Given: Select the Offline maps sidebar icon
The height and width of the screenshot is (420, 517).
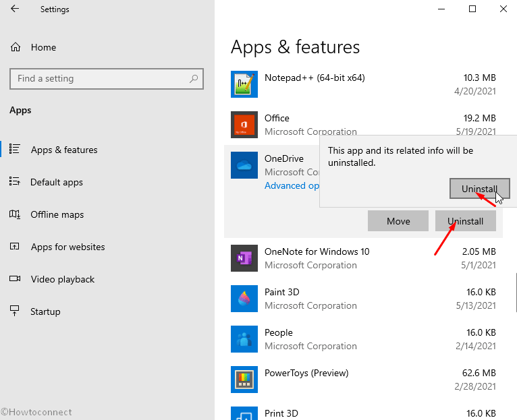Looking at the screenshot, I should click(x=14, y=214).
